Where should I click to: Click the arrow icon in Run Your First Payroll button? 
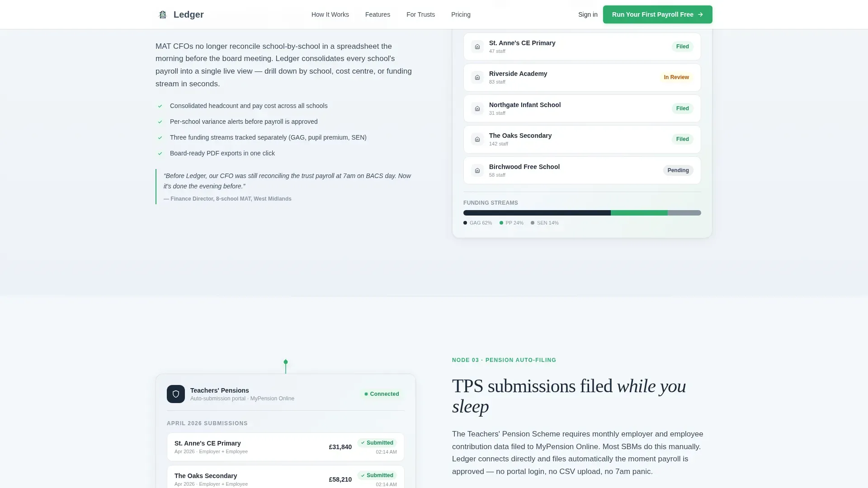tap(700, 14)
